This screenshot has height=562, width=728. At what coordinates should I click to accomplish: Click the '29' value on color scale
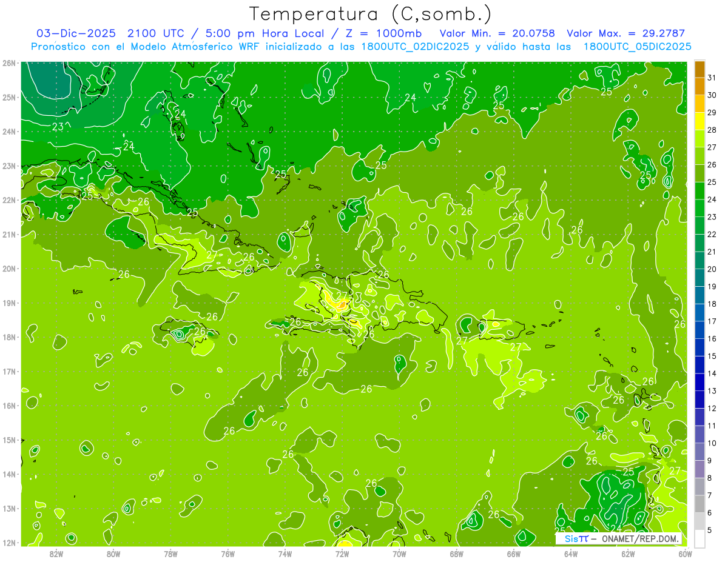pos(712,112)
